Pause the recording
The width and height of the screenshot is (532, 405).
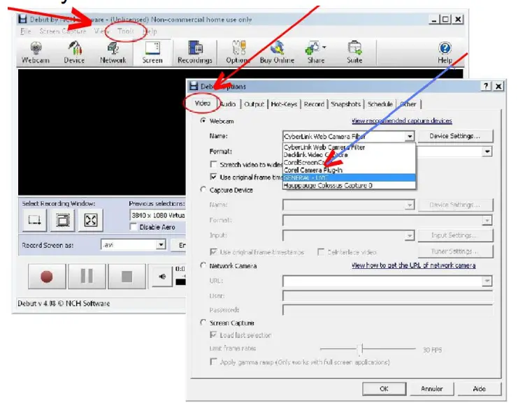click(x=87, y=277)
